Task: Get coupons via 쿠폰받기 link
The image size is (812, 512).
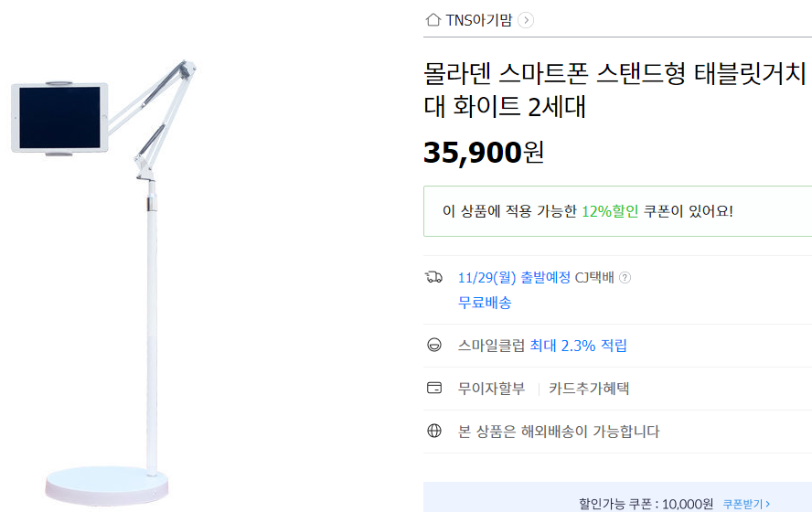Action: (743, 504)
